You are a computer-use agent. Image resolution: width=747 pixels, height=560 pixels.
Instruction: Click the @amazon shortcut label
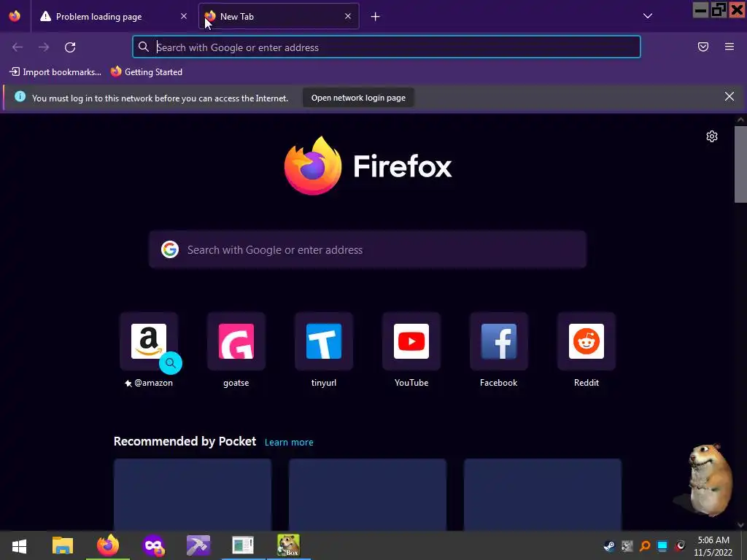(x=149, y=383)
